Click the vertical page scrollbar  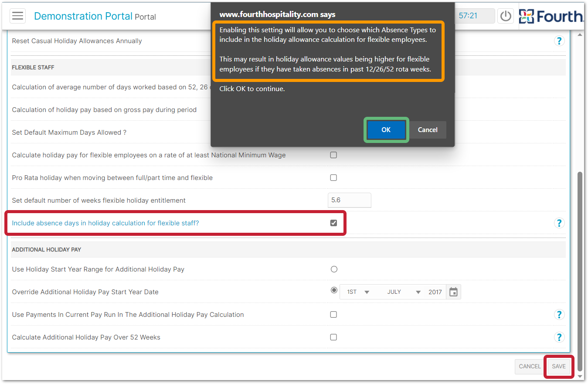(580, 262)
